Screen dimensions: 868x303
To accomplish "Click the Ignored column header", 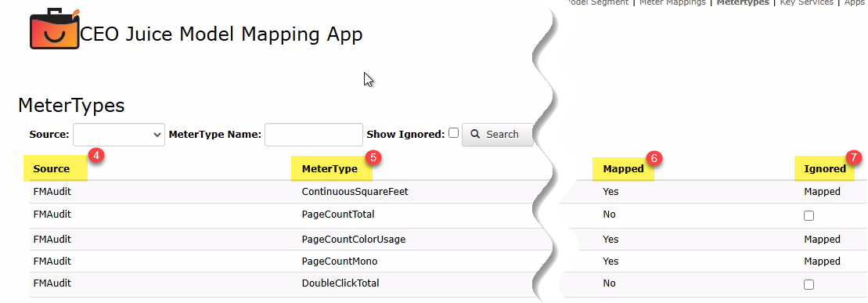I will click(825, 169).
